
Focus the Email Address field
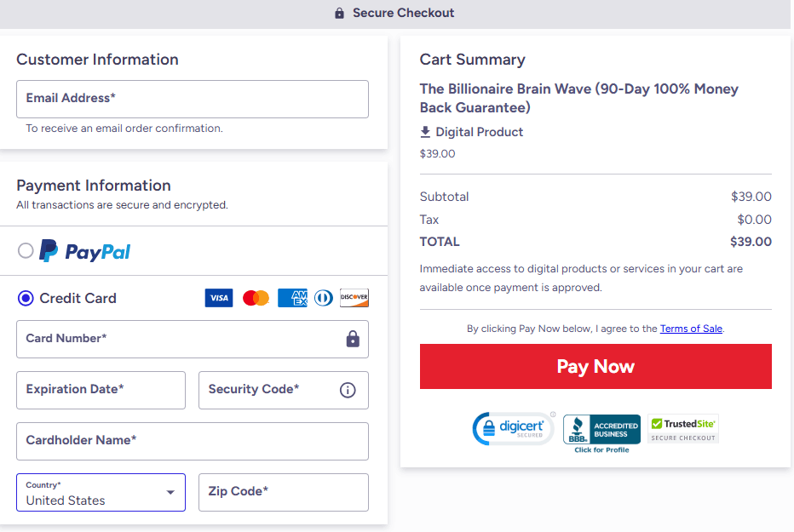[193, 99]
